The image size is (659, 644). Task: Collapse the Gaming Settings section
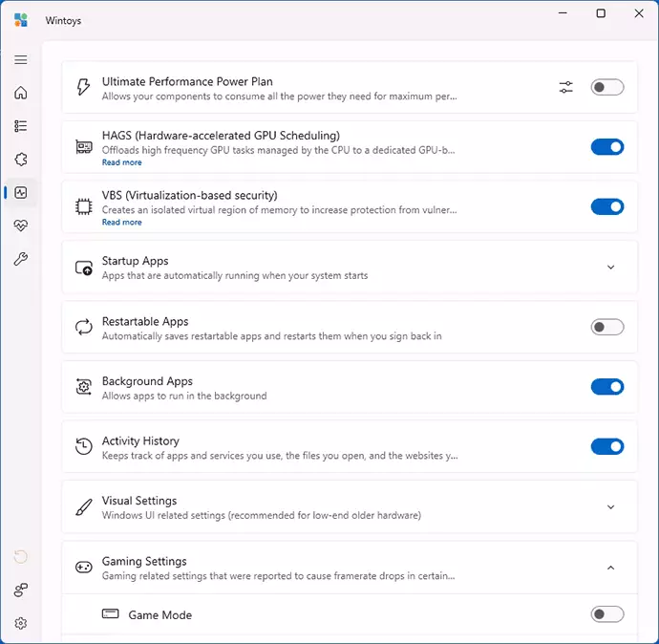tap(611, 568)
